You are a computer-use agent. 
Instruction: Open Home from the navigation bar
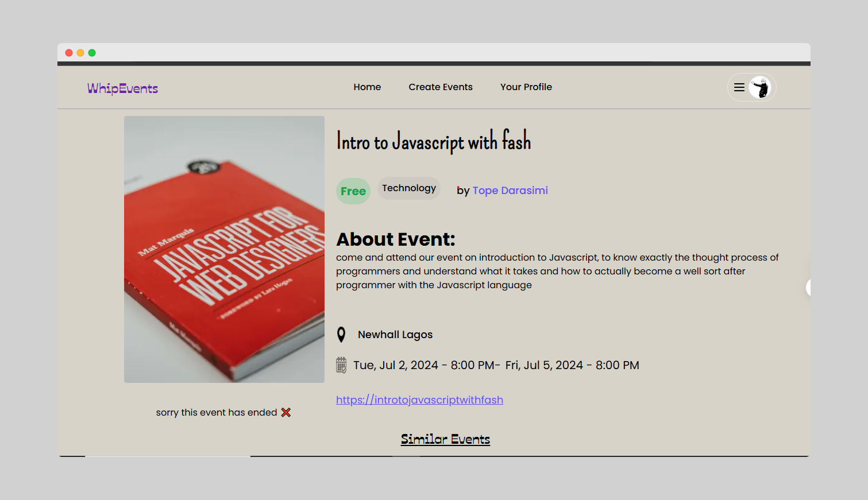[x=367, y=87]
